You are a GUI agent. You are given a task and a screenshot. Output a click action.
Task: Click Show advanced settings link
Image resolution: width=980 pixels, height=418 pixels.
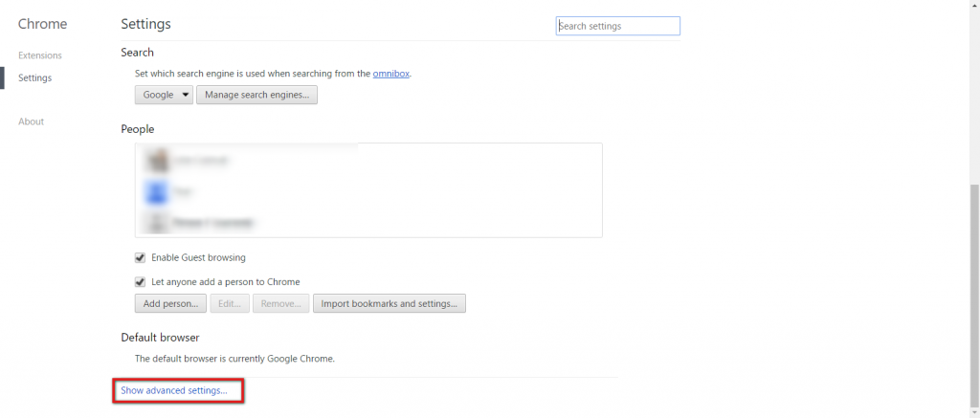coord(174,390)
